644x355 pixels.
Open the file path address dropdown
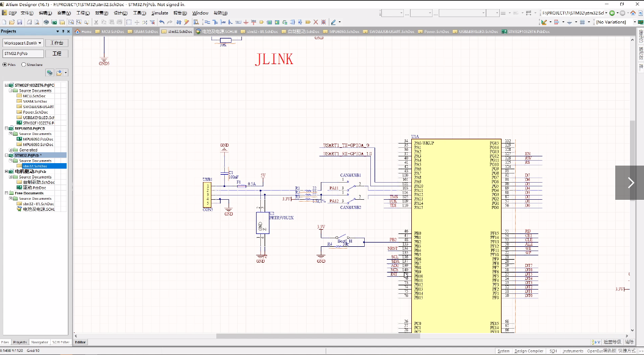[x=607, y=13]
